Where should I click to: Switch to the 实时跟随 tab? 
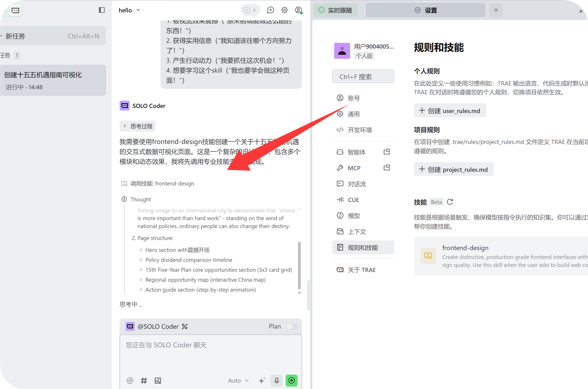[x=335, y=10]
